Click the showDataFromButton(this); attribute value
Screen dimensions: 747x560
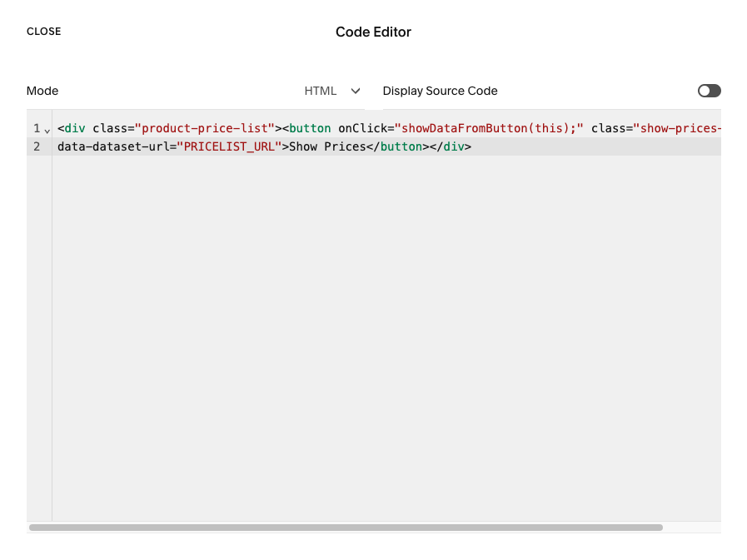489,128
